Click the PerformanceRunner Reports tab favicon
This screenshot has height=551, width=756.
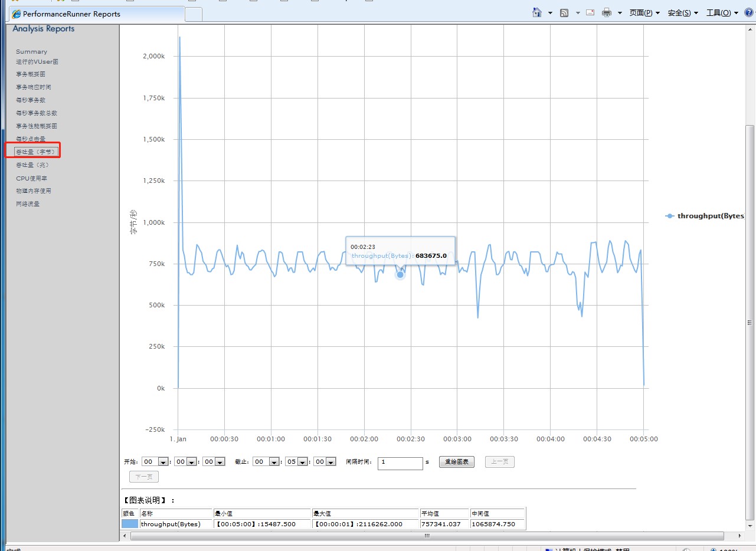coord(17,14)
